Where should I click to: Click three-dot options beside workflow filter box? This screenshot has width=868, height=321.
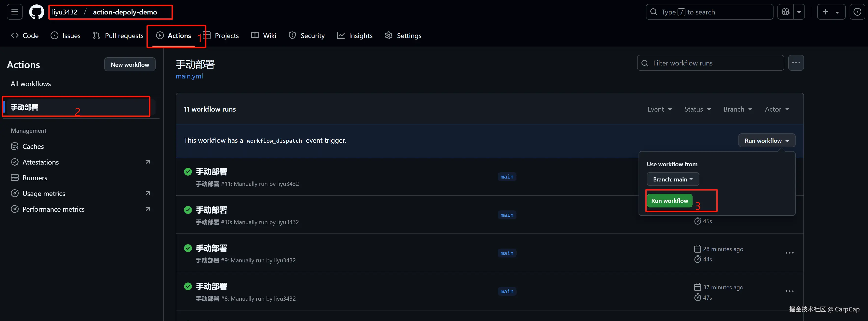pos(796,63)
